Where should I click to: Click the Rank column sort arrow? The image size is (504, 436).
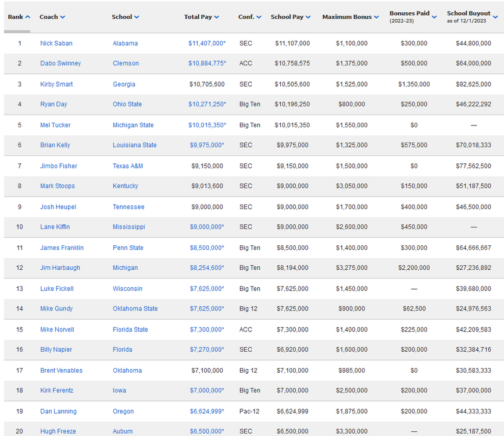point(28,17)
